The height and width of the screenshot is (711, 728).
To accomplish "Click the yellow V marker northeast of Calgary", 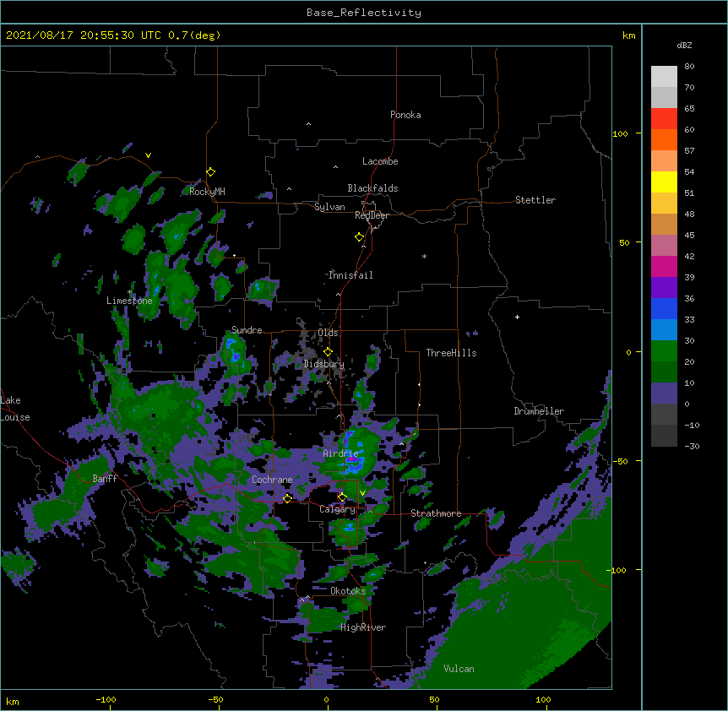I will [x=362, y=493].
